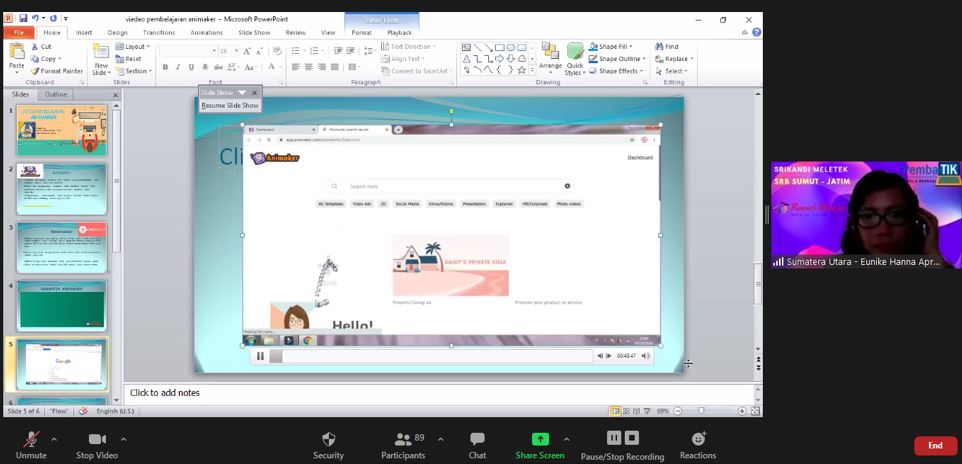
Task: Open the Zoom Participants panel
Action: [403, 446]
